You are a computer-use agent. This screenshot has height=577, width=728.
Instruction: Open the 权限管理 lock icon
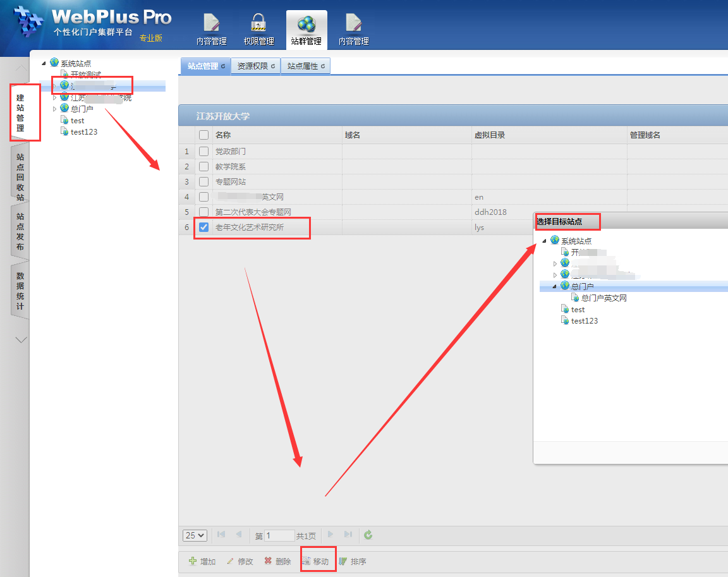click(x=258, y=23)
